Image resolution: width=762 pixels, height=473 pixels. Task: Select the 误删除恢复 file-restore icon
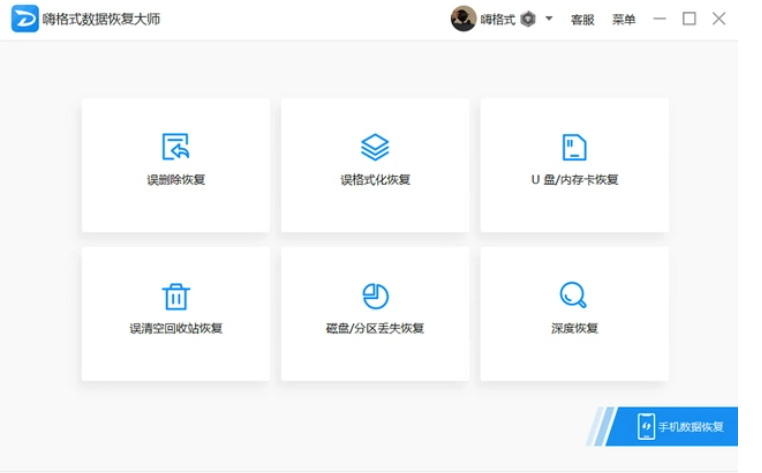176,147
